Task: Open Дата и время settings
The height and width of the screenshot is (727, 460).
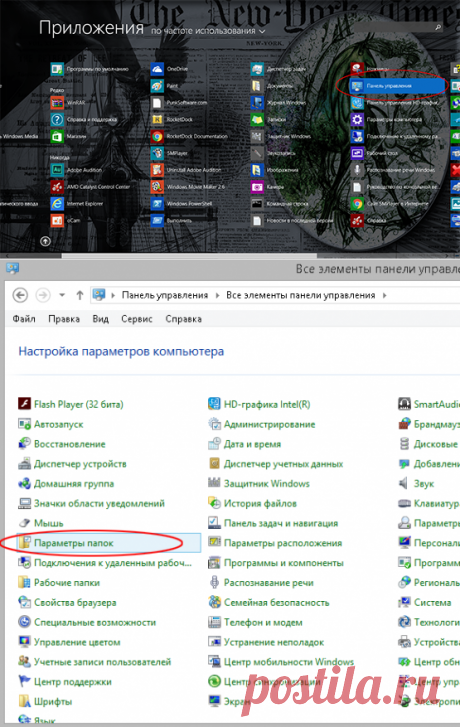Action: click(x=244, y=444)
